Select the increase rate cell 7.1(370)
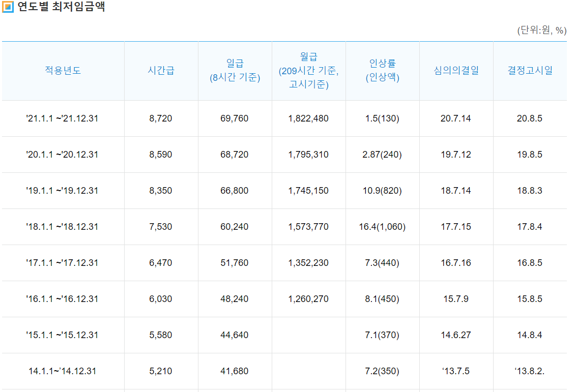 coord(382,335)
